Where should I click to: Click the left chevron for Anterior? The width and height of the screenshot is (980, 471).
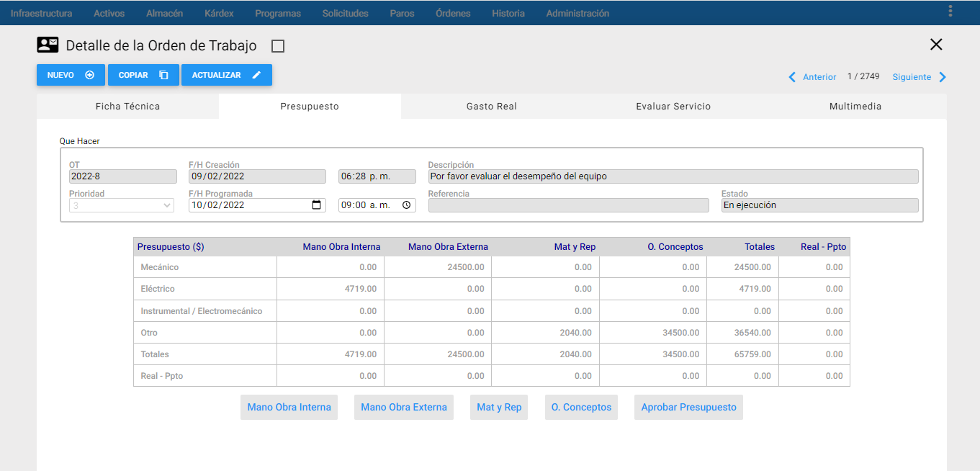(x=793, y=77)
